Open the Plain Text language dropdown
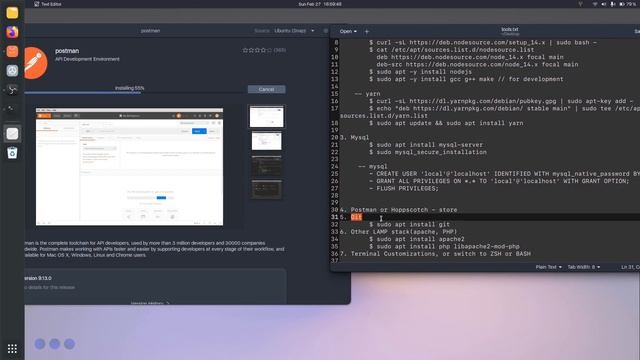The height and width of the screenshot is (360, 640). (x=549, y=267)
